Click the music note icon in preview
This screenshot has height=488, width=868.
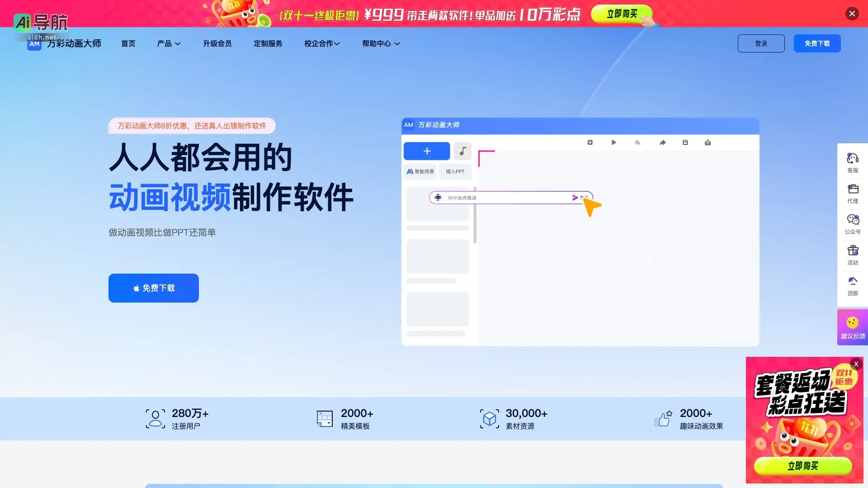tap(462, 151)
